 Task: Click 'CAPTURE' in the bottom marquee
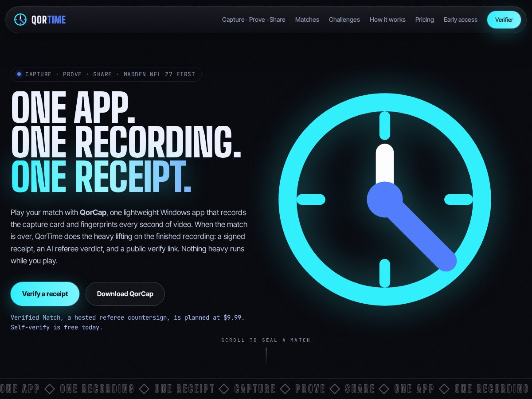(255, 389)
